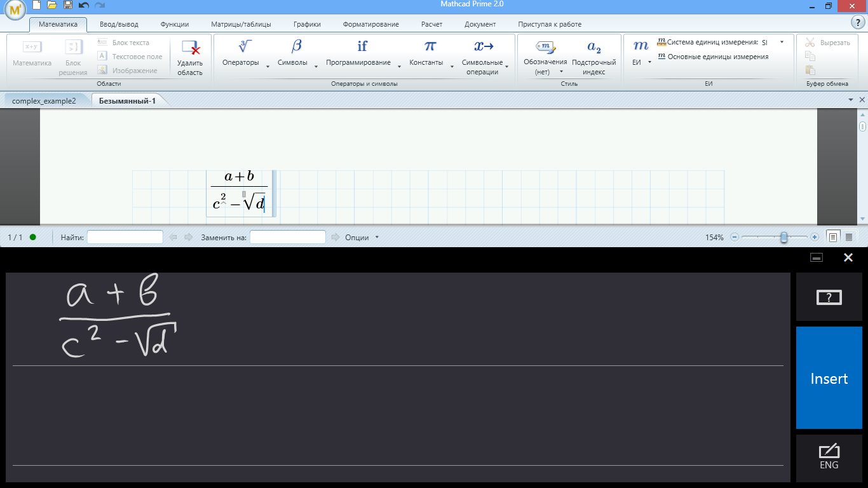Open the Приступая к работе tab
Image resolution: width=868 pixels, height=488 pixels.
click(x=550, y=24)
